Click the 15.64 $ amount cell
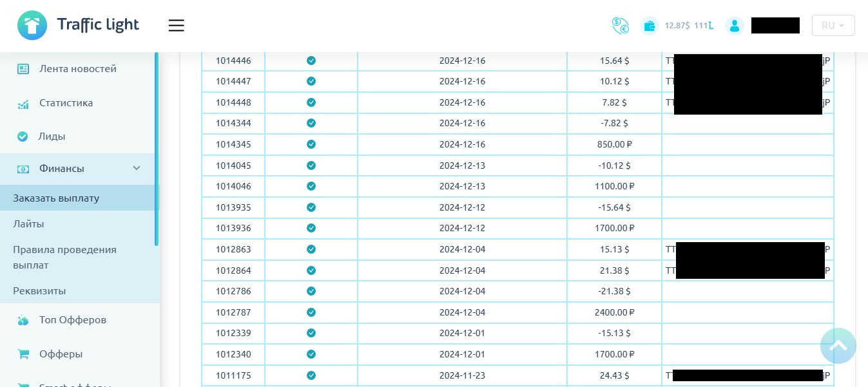The width and height of the screenshot is (868, 387). pyautogui.click(x=615, y=61)
